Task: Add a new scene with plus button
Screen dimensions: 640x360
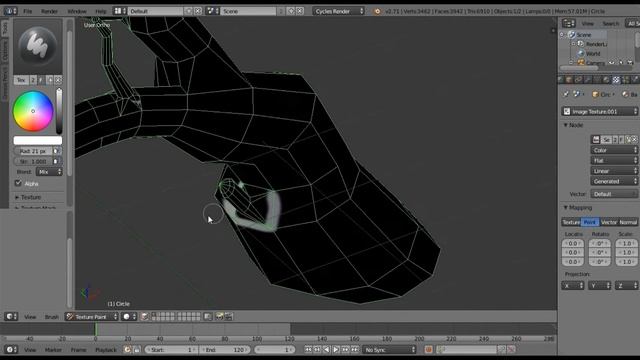Action: tap(291, 11)
